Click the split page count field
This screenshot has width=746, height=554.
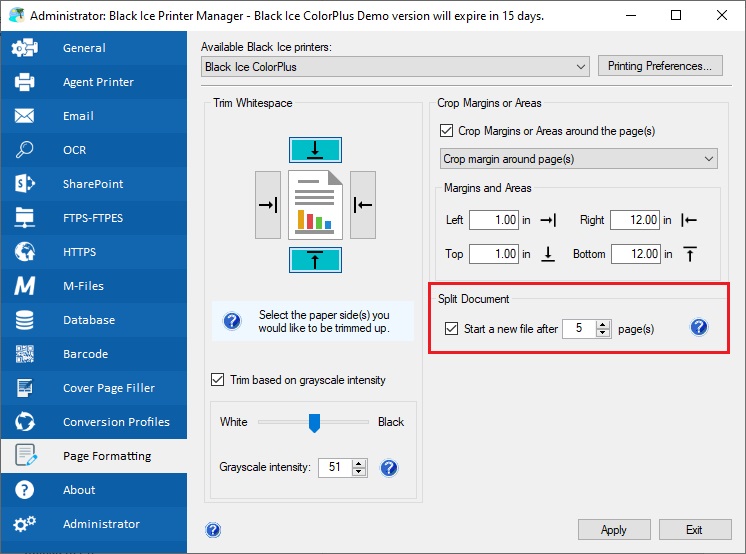(579, 328)
